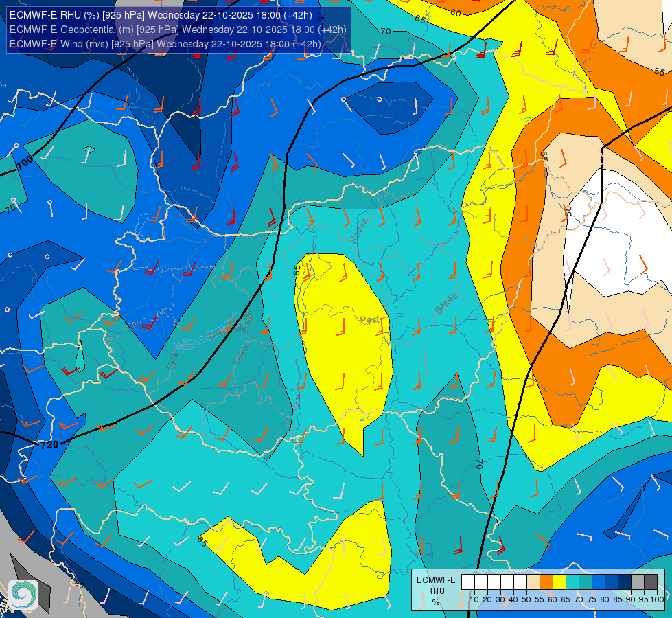672x618 pixels.
Task: Click the '100' value in the legend scale
Action: 657,599
